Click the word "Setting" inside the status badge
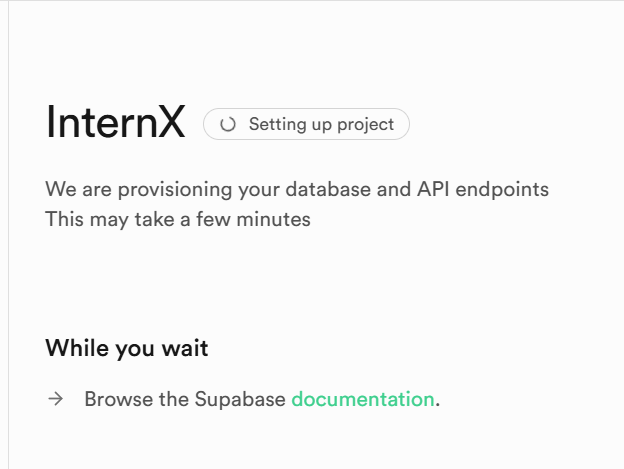Image resolution: width=624 pixels, height=469 pixels. pos(276,125)
